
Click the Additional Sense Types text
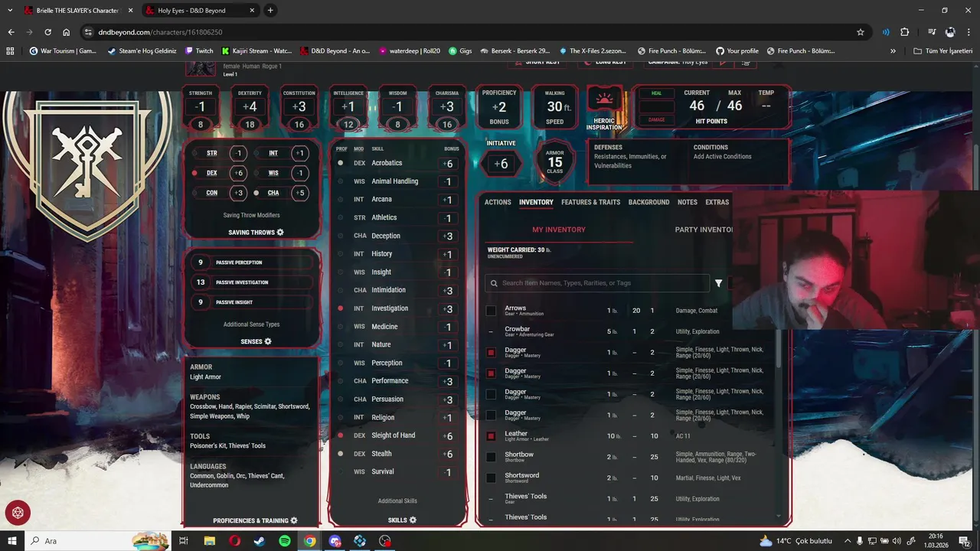tap(251, 324)
